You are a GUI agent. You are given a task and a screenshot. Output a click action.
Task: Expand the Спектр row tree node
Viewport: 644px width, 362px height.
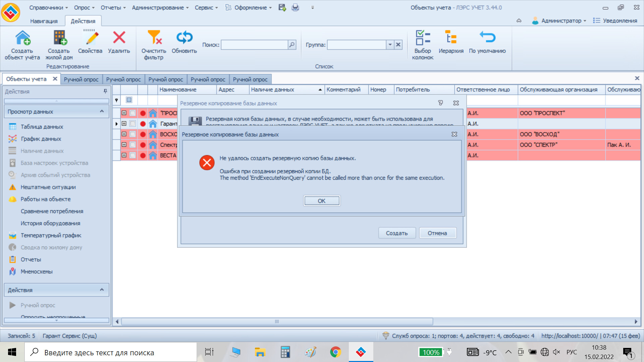point(124,144)
